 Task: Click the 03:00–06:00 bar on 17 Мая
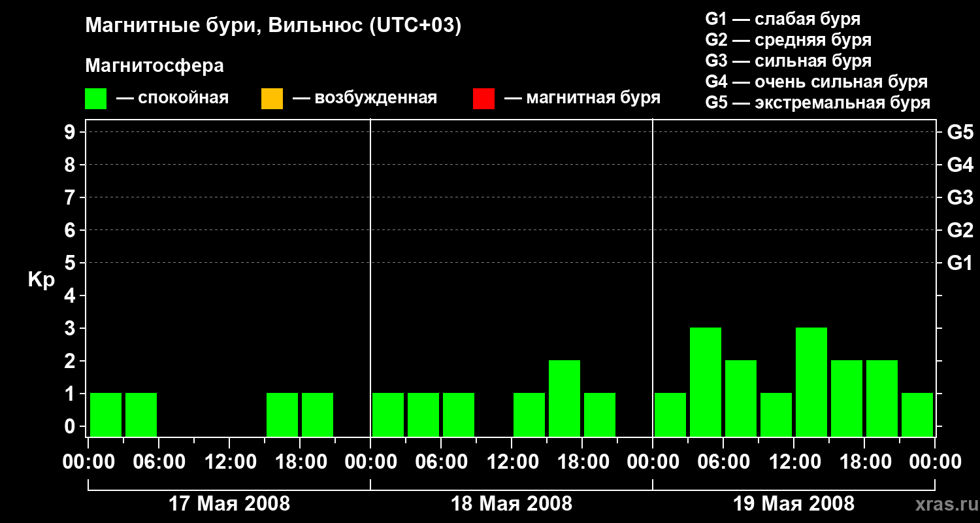[141, 414]
